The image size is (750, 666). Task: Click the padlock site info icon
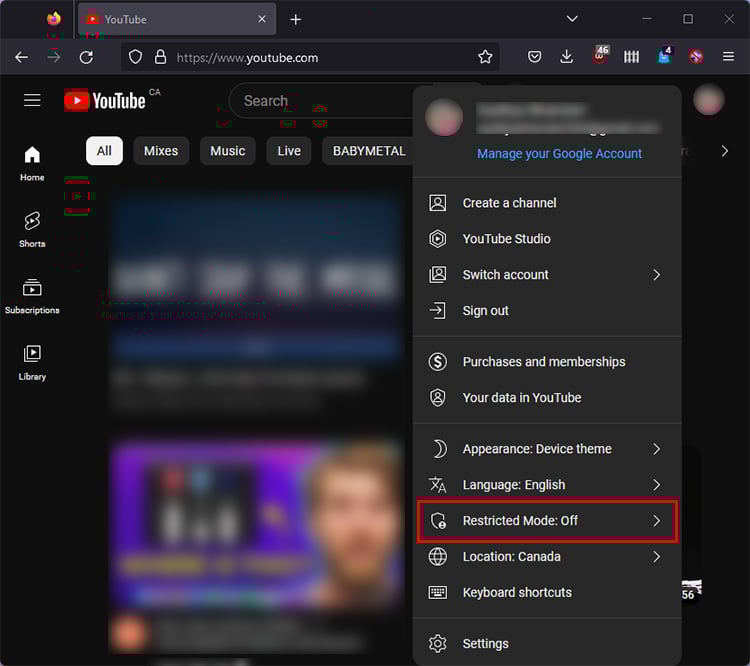coord(160,57)
